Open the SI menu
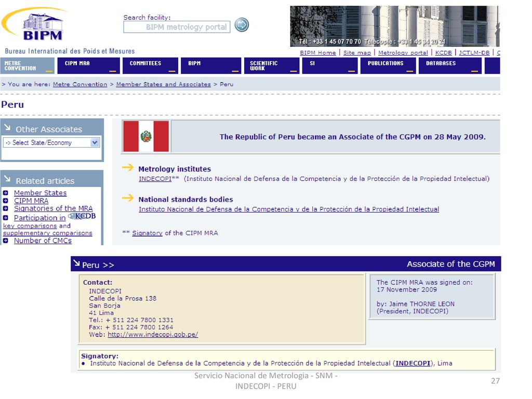This screenshot has width=532, height=399. pyautogui.click(x=330, y=65)
